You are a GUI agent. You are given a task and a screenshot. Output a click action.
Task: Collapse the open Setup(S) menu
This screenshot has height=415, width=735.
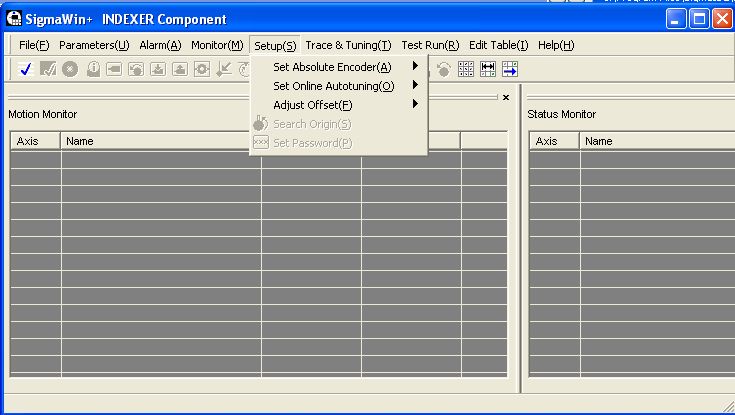[275, 46]
